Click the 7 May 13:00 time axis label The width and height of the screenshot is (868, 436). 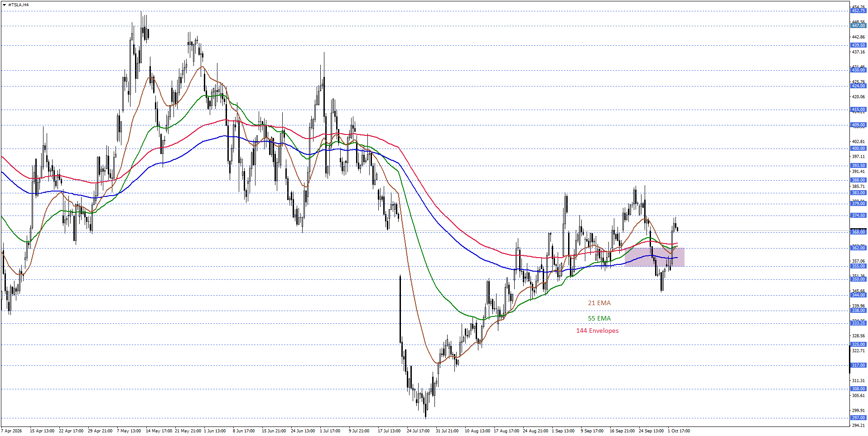point(129,431)
